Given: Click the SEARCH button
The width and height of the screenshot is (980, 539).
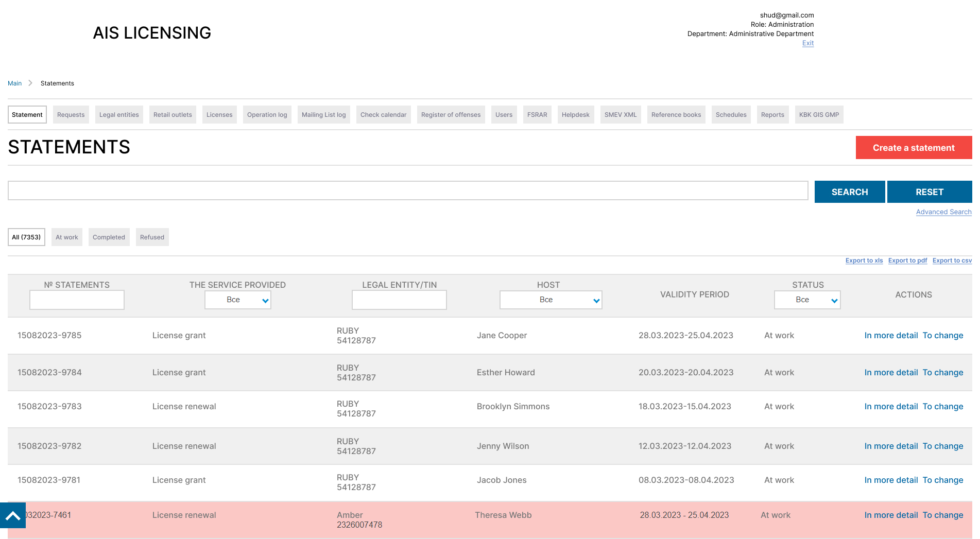Looking at the screenshot, I should pos(850,192).
